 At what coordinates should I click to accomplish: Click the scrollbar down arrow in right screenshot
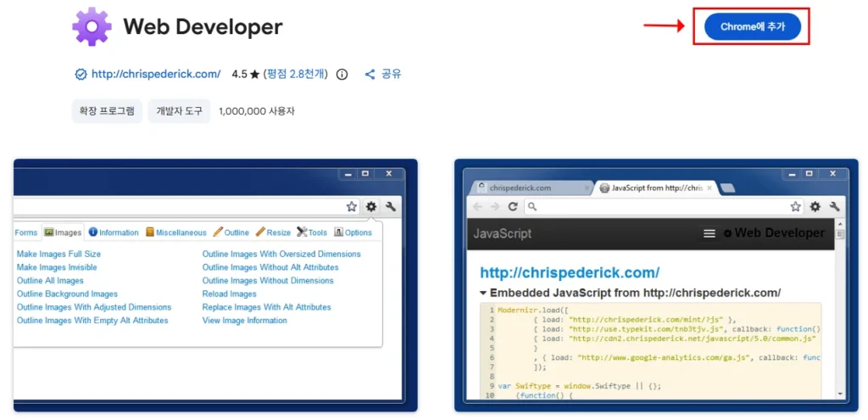point(841,393)
